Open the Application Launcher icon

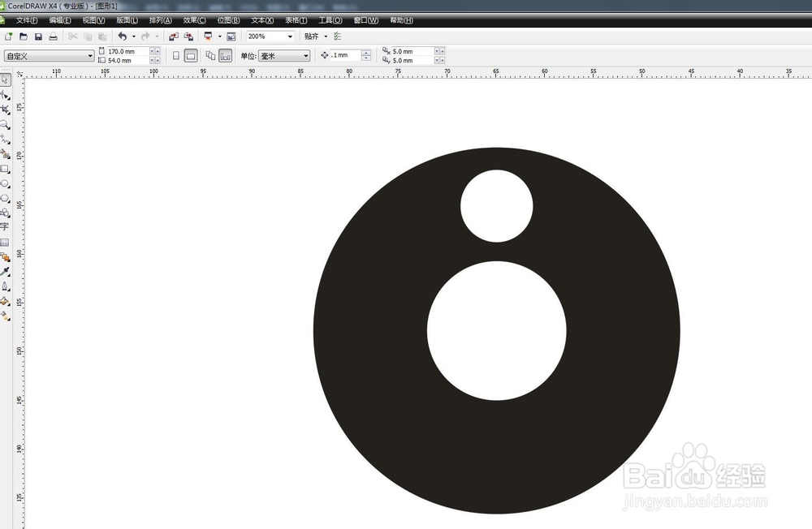208,37
